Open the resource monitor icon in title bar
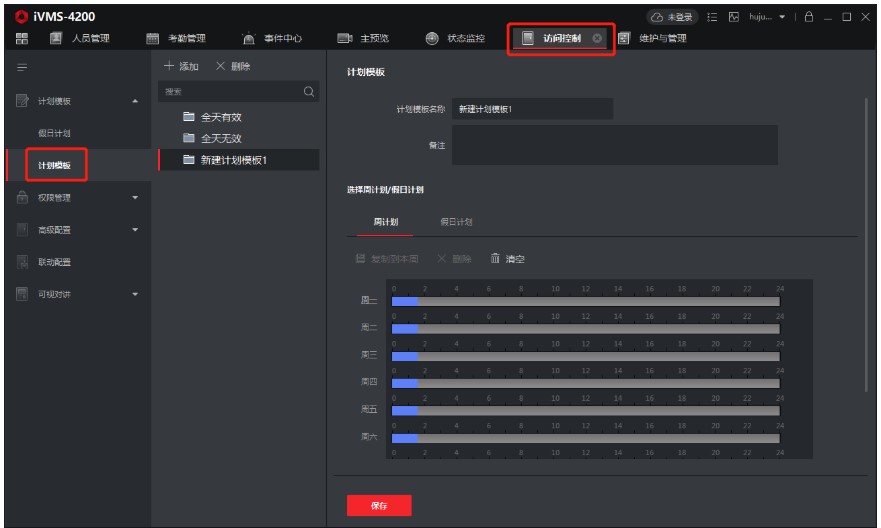Image resolution: width=881 pixels, height=528 pixels. (x=734, y=17)
